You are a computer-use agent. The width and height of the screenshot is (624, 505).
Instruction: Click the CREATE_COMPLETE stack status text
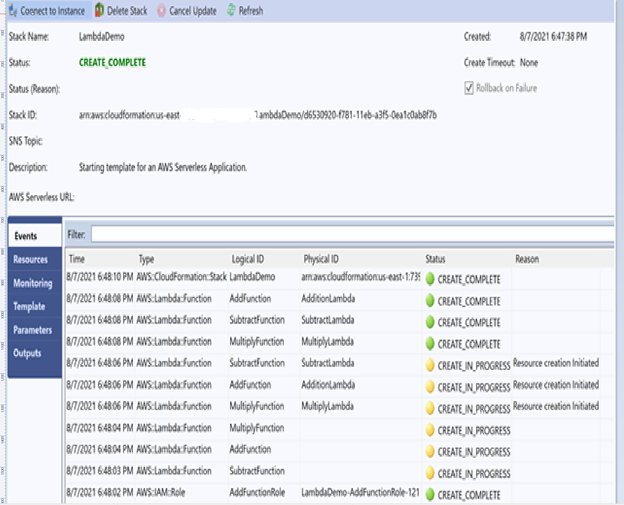[x=112, y=62]
